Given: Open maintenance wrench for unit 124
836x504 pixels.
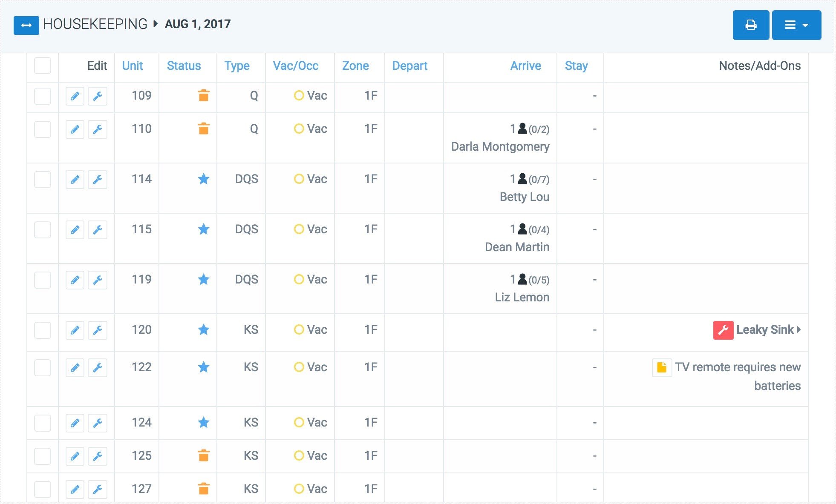Looking at the screenshot, I should 98,423.
